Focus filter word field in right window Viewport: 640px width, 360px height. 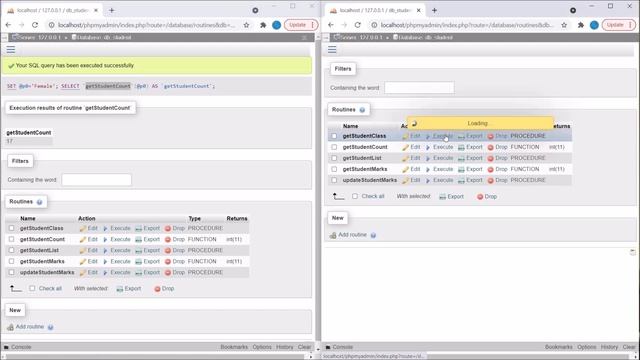tap(419, 88)
